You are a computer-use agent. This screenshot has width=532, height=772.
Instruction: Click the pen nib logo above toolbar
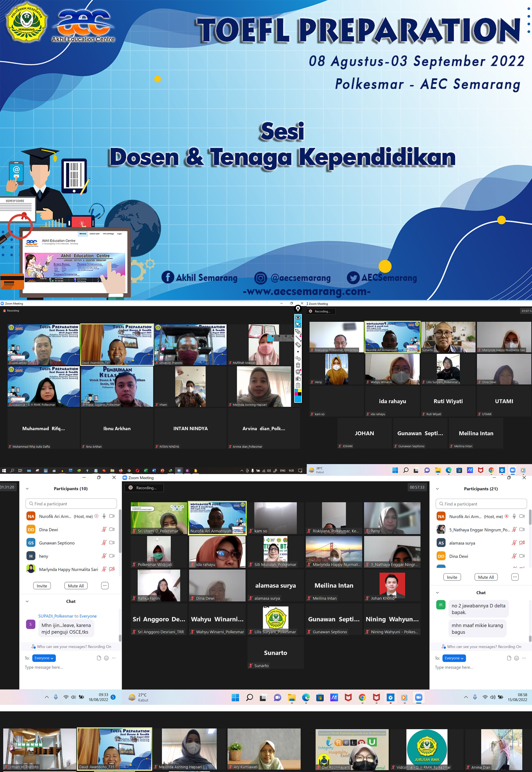(298, 309)
